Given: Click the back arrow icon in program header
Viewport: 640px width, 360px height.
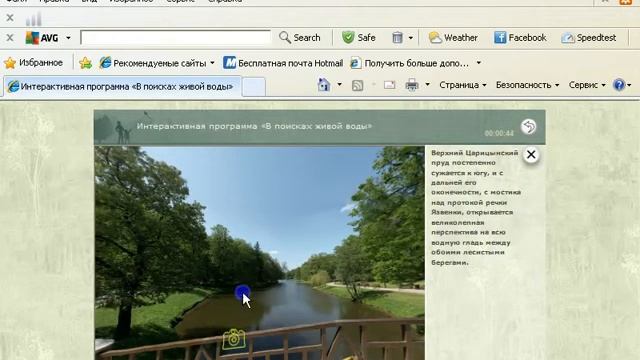Looking at the screenshot, I should pos(529,127).
